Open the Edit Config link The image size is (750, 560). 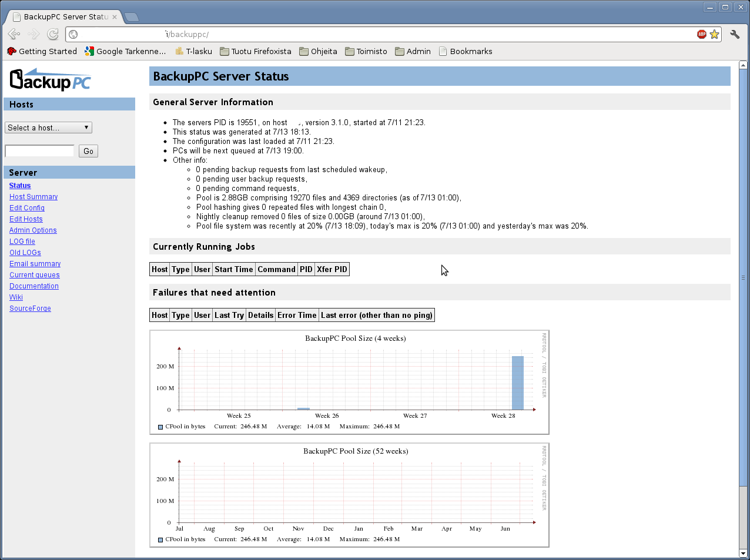(27, 208)
